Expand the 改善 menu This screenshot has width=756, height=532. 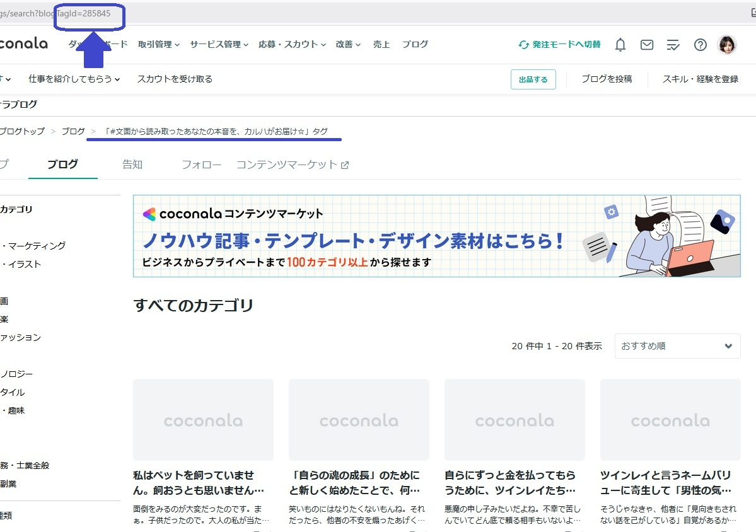coord(348,44)
